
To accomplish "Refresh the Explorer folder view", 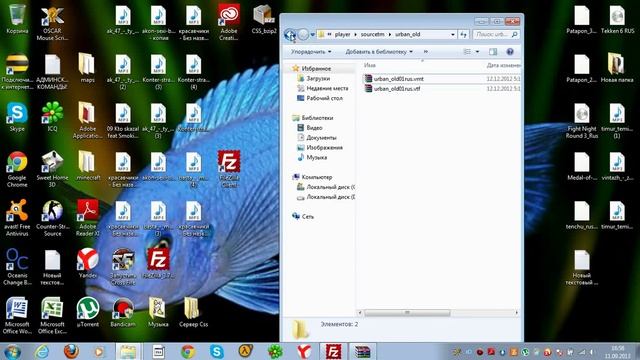I will click(463, 35).
